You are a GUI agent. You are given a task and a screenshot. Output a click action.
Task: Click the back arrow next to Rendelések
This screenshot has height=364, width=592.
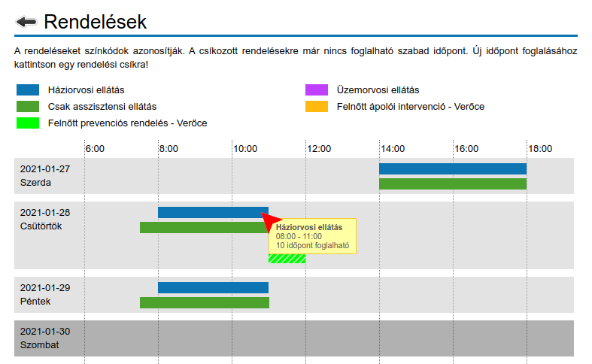coord(26,22)
